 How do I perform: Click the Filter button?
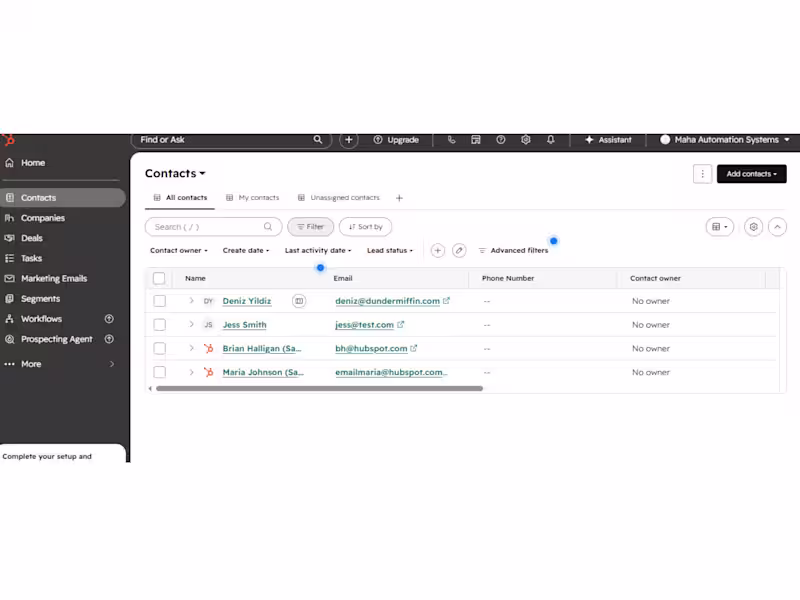(310, 227)
